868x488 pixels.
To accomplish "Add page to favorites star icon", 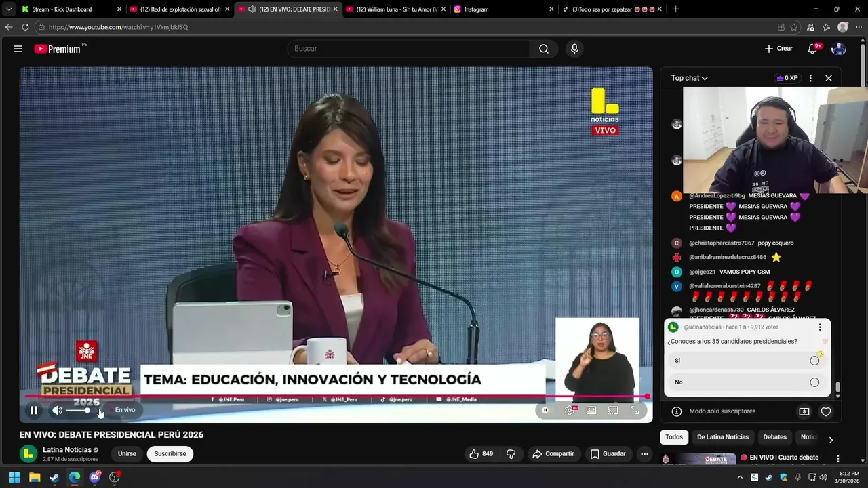I will (x=794, y=27).
